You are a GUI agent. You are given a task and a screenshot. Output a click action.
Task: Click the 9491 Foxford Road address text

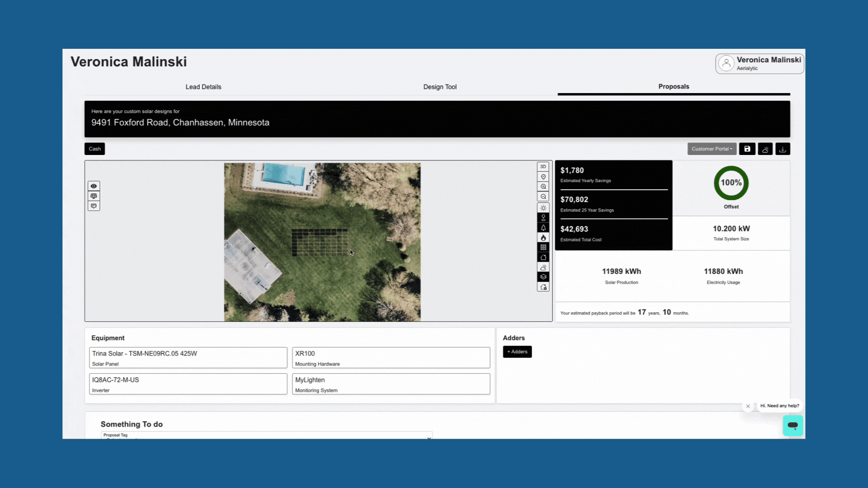coord(180,122)
